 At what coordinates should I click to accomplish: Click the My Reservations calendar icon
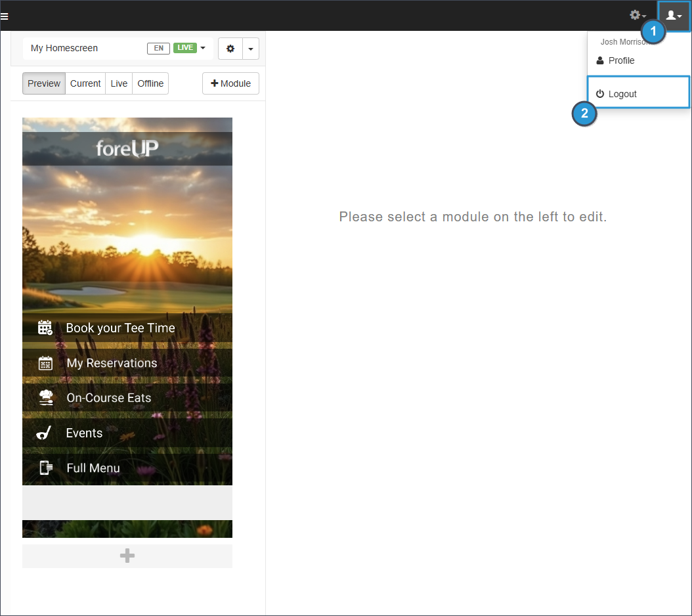click(x=45, y=363)
